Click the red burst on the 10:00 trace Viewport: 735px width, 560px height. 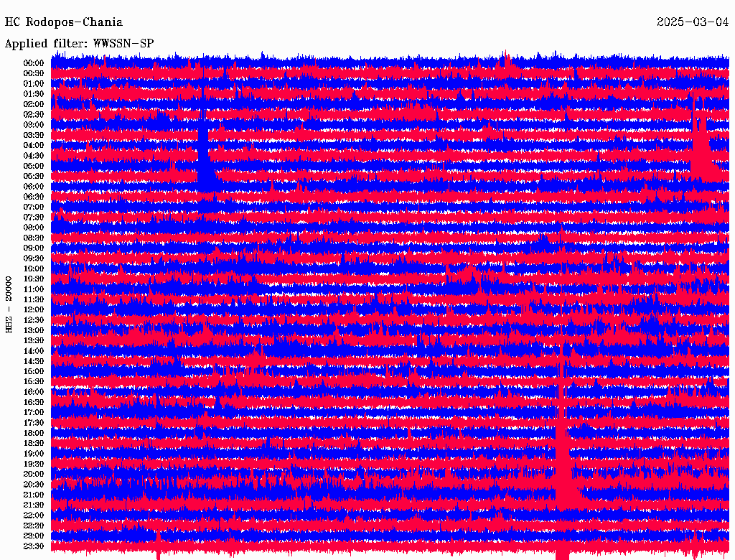coord(469,274)
